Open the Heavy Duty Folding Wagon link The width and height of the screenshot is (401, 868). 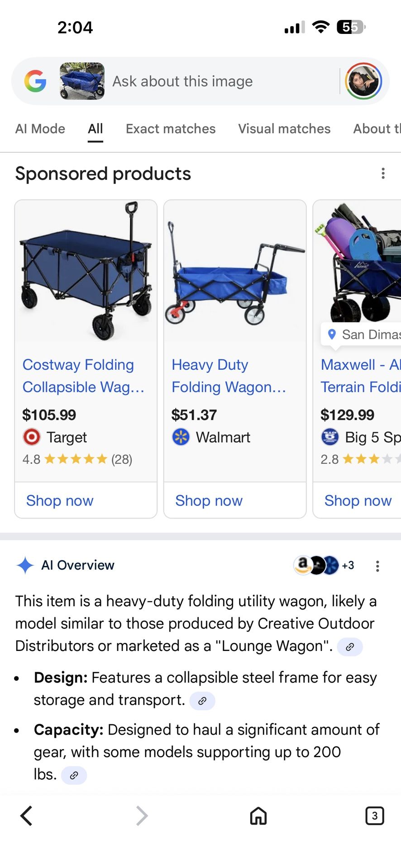[229, 376]
